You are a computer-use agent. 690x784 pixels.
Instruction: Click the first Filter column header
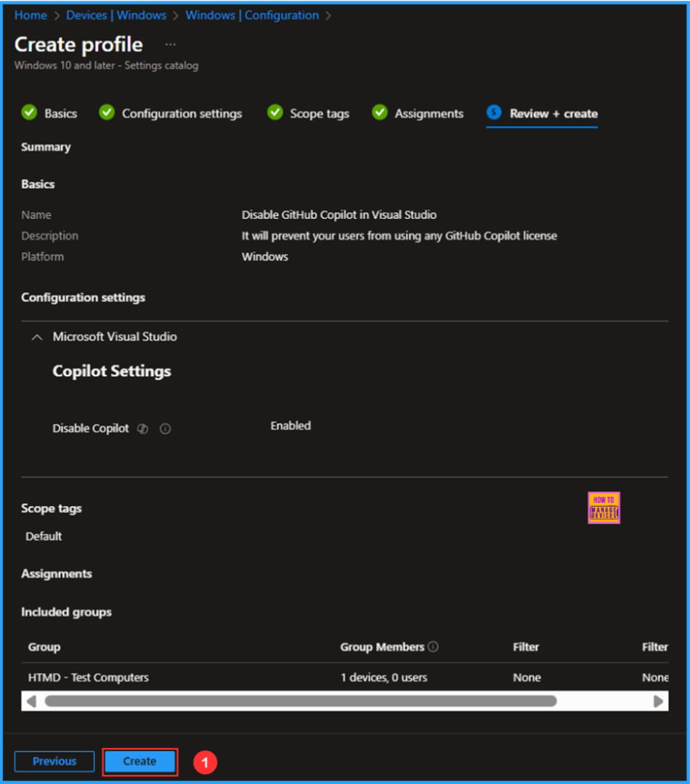(526, 647)
